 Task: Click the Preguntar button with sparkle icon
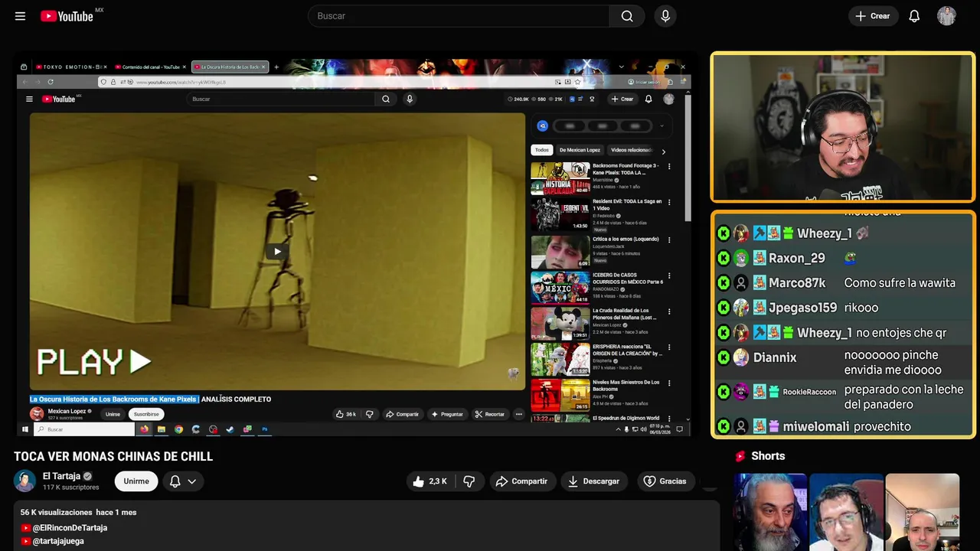pyautogui.click(x=447, y=414)
